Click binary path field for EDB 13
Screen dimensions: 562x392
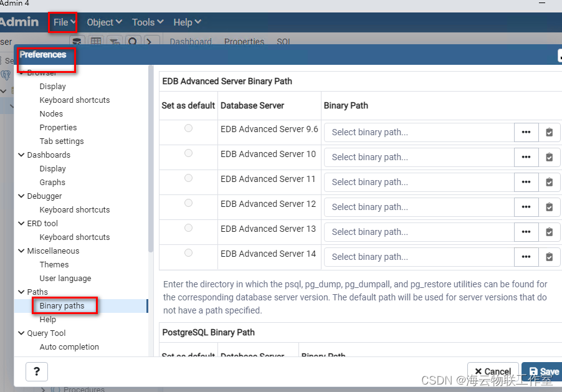[419, 232]
